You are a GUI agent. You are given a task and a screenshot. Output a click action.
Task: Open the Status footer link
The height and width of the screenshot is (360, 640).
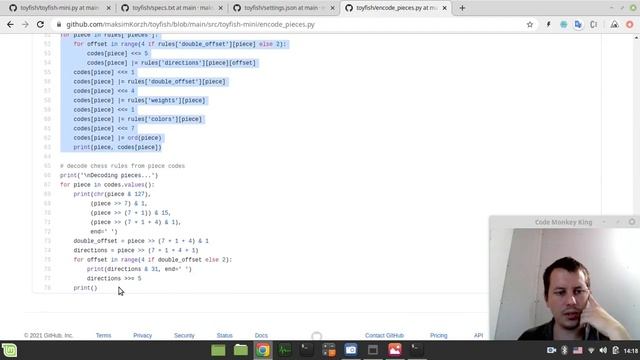click(x=224, y=336)
